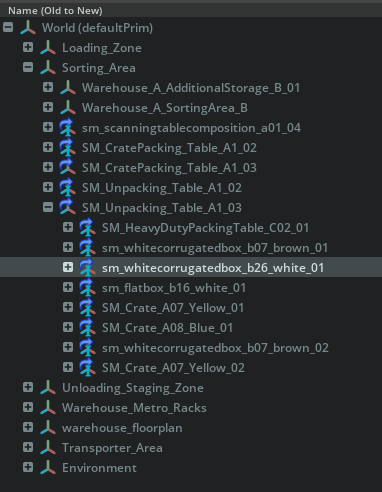Click the Warehouse_A_AdditionalStorage_B_01 xform icon

pyautogui.click(x=68, y=88)
